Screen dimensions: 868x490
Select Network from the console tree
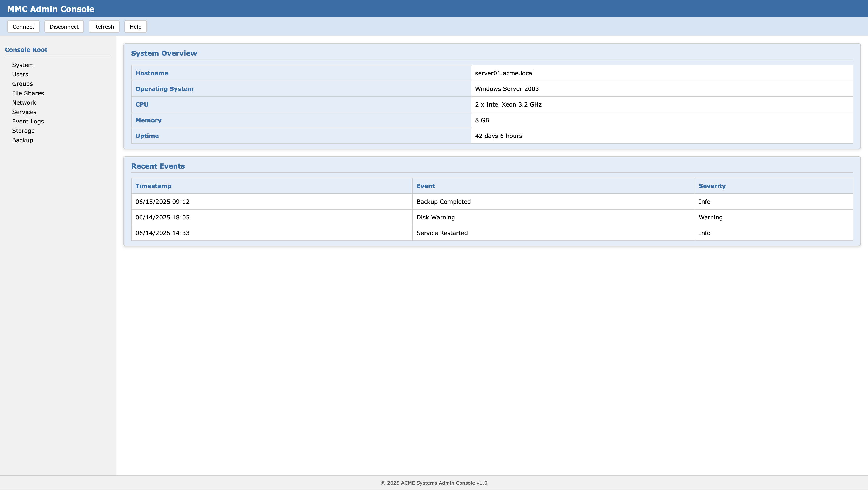(24, 102)
